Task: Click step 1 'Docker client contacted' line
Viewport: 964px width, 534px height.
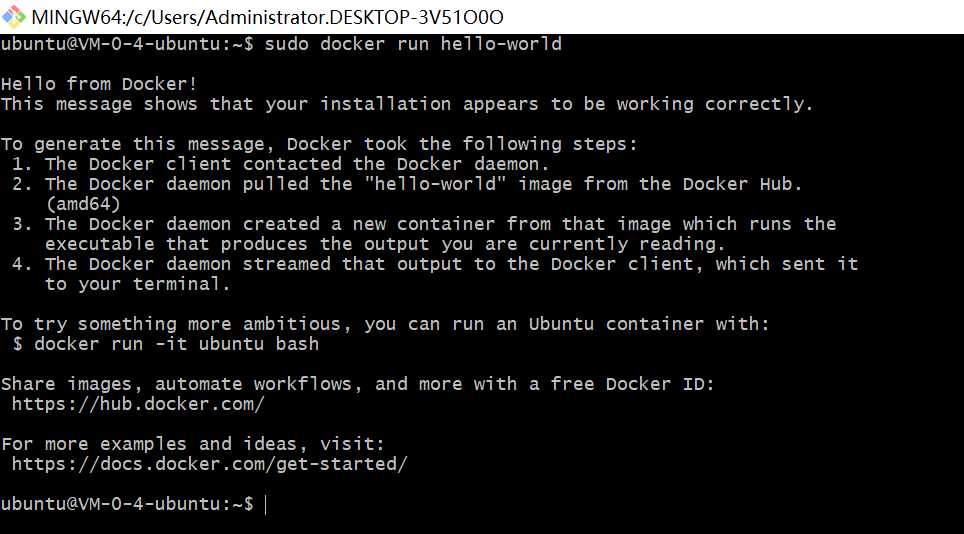Action: 297,164
